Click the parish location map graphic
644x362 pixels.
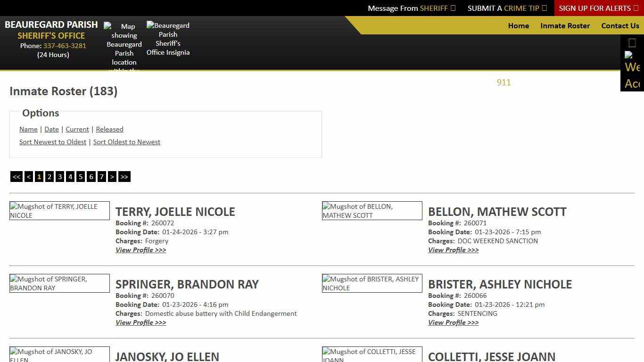click(x=124, y=45)
